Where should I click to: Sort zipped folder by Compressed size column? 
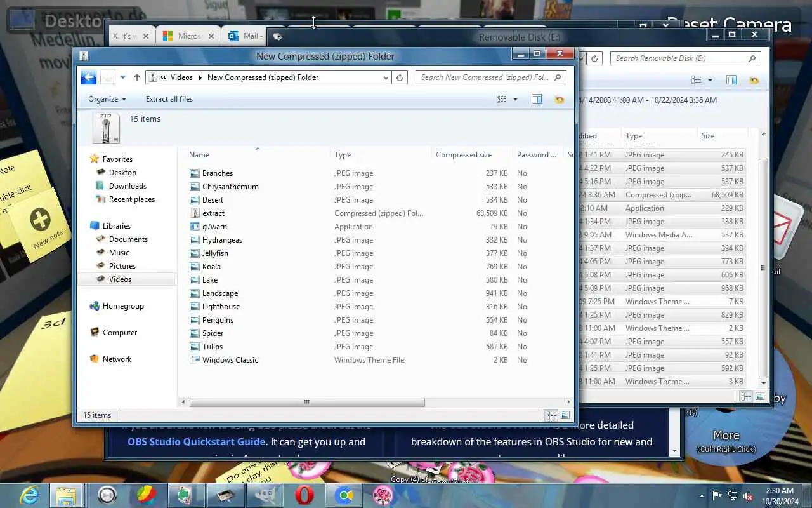464,155
